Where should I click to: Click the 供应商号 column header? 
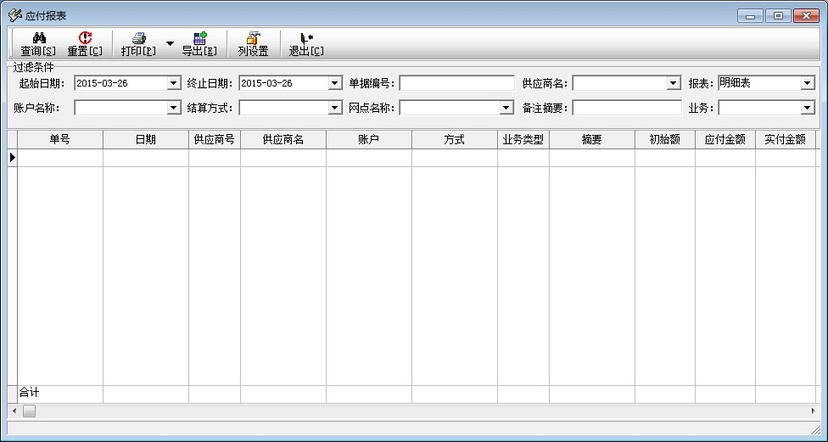(x=214, y=140)
